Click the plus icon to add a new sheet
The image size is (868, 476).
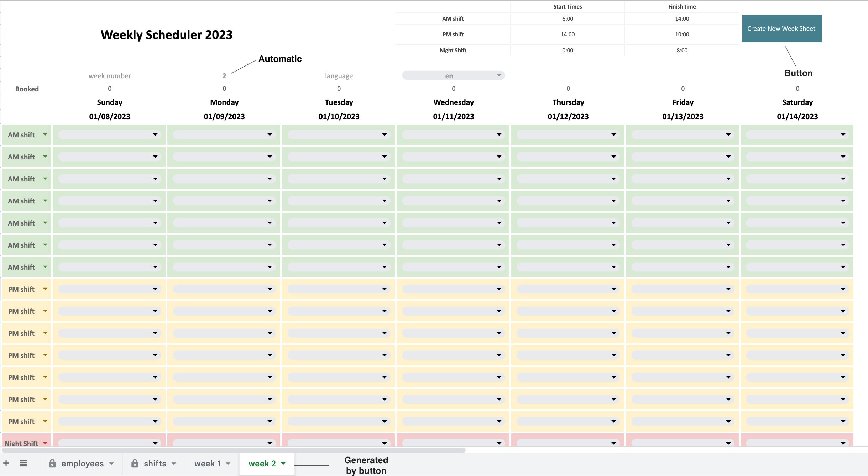tap(7, 463)
